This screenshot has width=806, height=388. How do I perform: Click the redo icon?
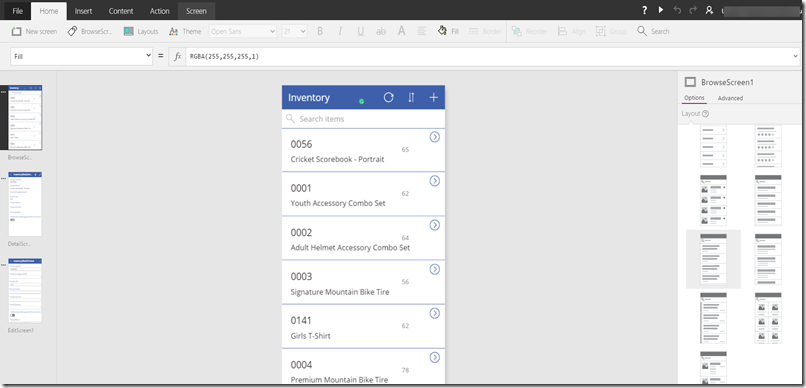pos(693,10)
